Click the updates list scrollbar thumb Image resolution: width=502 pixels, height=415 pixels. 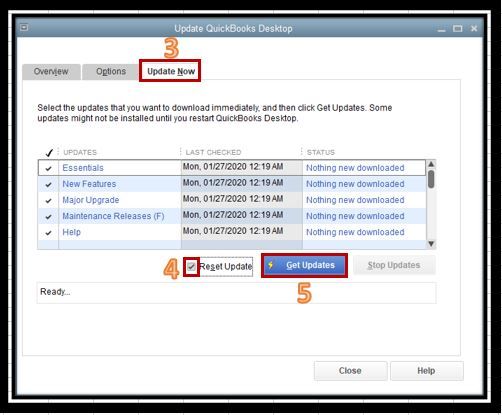431,179
